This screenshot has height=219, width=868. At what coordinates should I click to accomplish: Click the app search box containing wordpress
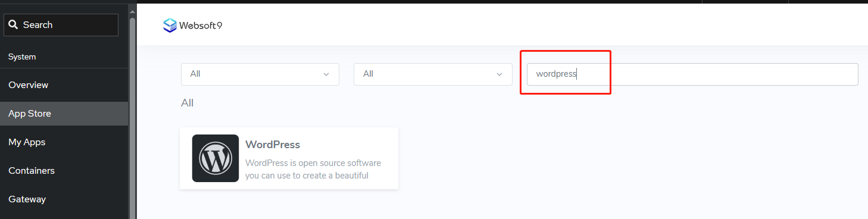coord(692,74)
